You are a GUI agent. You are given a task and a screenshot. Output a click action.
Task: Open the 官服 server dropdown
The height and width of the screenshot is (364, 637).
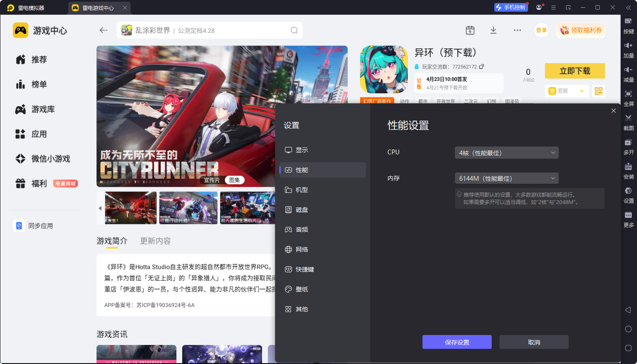566,91
